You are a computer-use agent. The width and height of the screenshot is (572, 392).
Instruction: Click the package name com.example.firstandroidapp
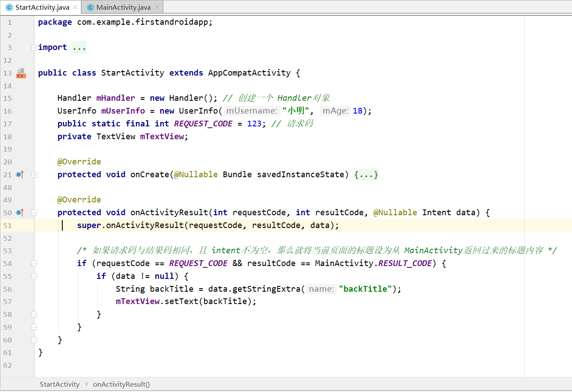point(142,22)
